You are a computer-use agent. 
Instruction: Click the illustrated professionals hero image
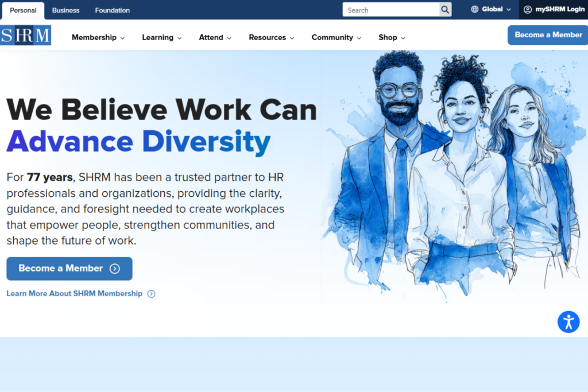[454, 176]
